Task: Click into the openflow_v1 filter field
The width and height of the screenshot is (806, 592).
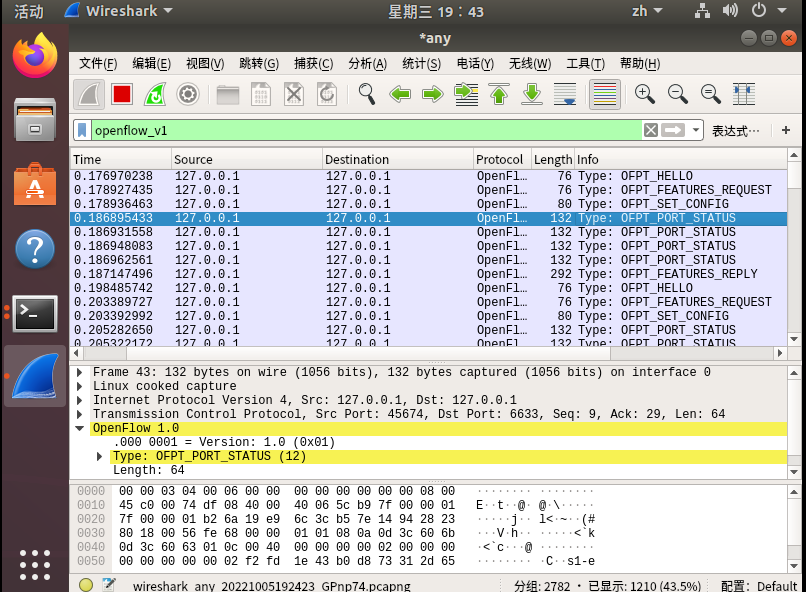Action: pyautogui.click(x=367, y=131)
